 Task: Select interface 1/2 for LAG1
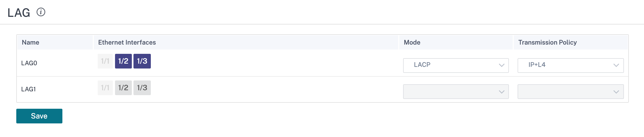click(x=123, y=88)
